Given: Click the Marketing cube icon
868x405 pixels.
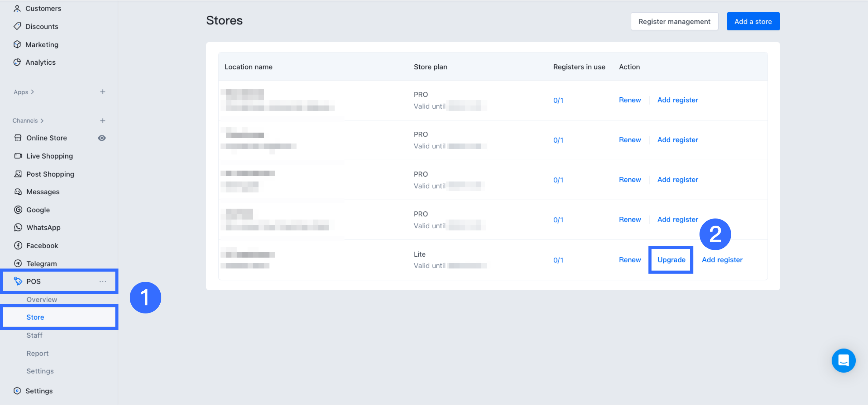Looking at the screenshot, I should [x=17, y=44].
